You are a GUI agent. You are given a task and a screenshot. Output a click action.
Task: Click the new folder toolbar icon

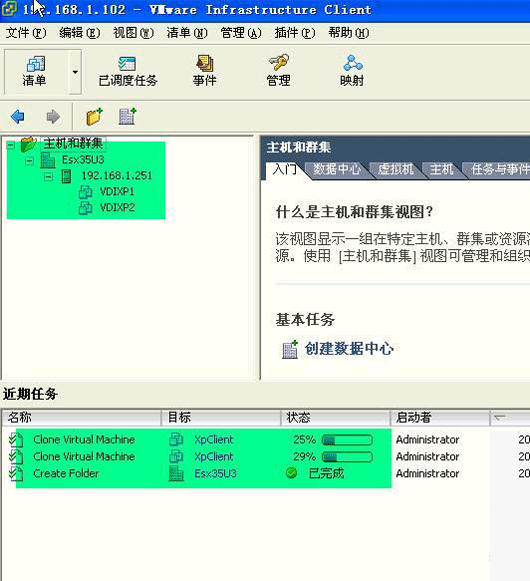[94, 116]
